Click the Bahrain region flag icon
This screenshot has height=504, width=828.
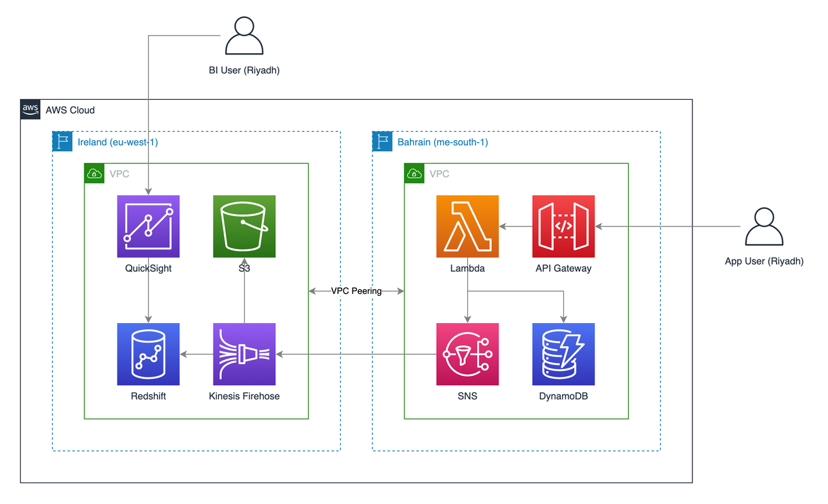pyautogui.click(x=382, y=141)
